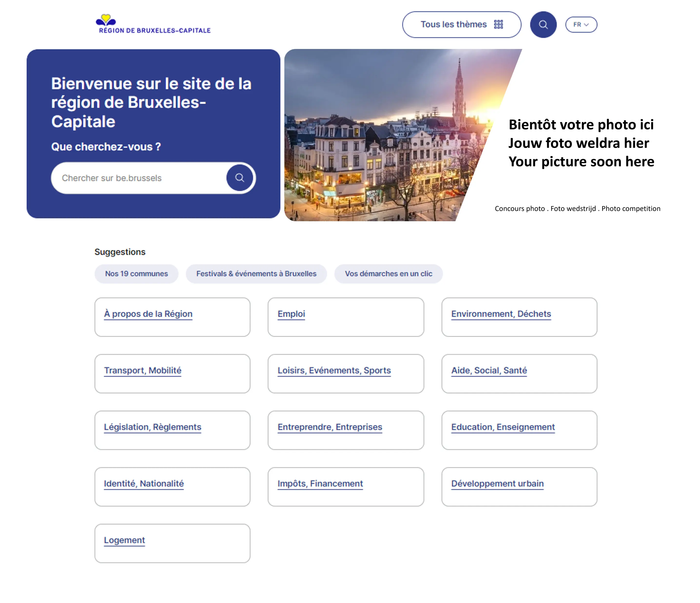Screen dimensions: 700x603
Task: Open the FR language dropdown
Action: tap(581, 25)
